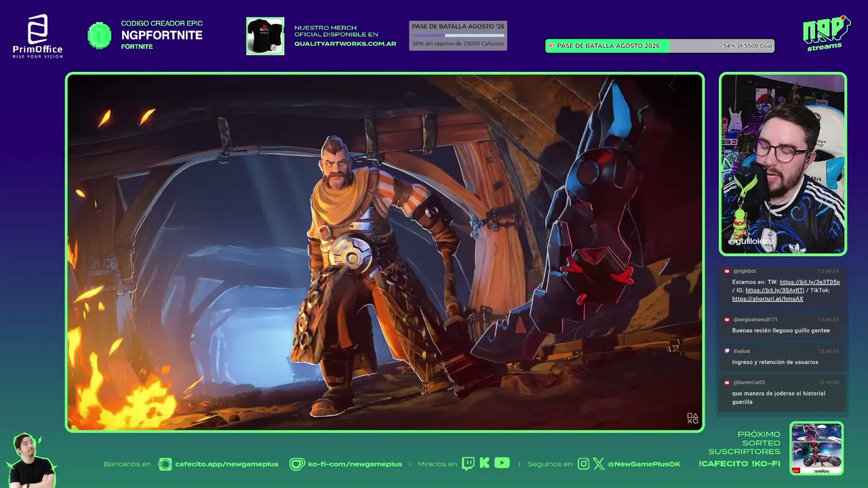The image size is (868, 488).
Task: Click the green coin icon beside NGPFORTNITE
Action: (100, 35)
